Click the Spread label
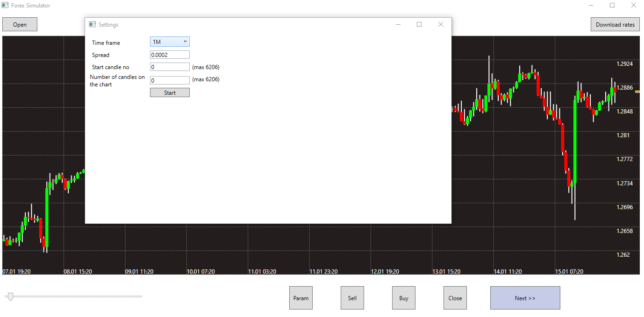 point(100,55)
